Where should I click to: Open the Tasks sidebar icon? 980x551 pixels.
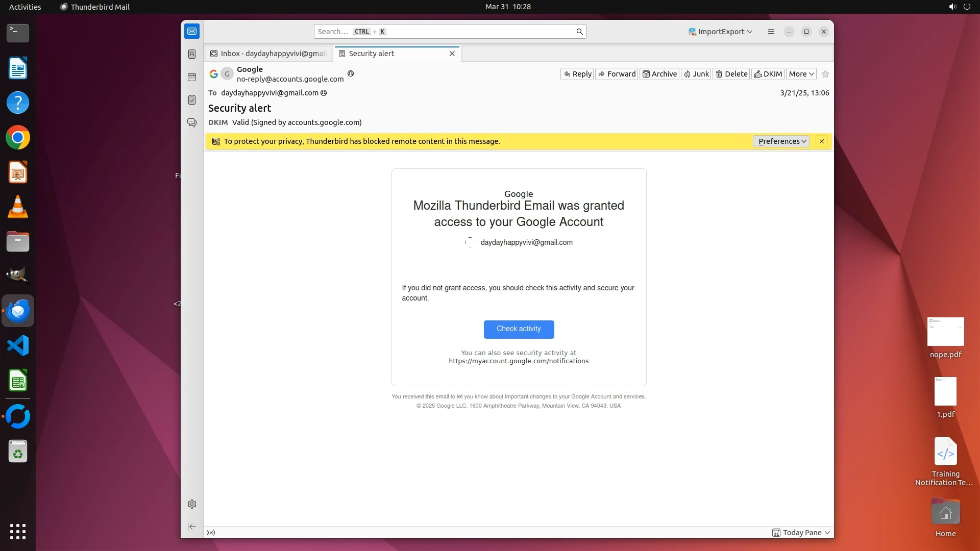(192, 100)
